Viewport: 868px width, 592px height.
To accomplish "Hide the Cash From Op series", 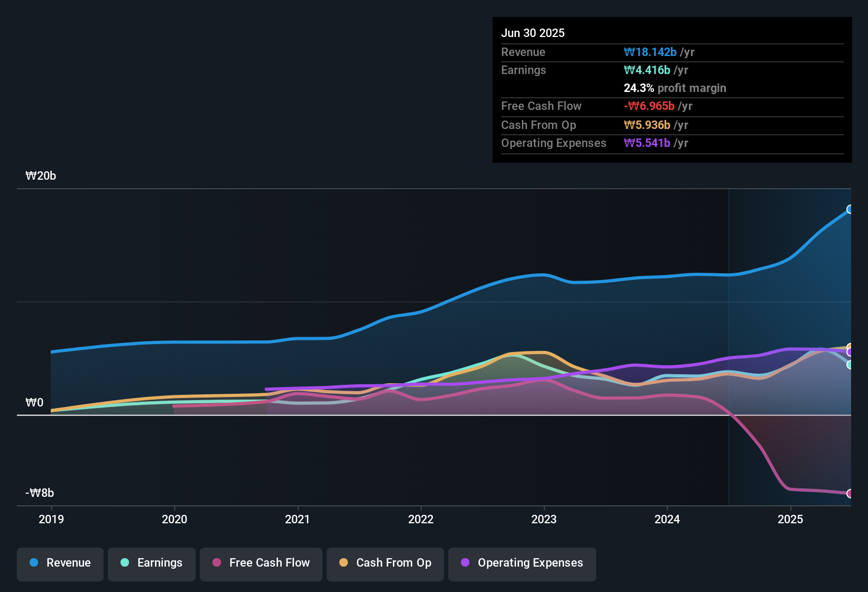I will 385,564.
